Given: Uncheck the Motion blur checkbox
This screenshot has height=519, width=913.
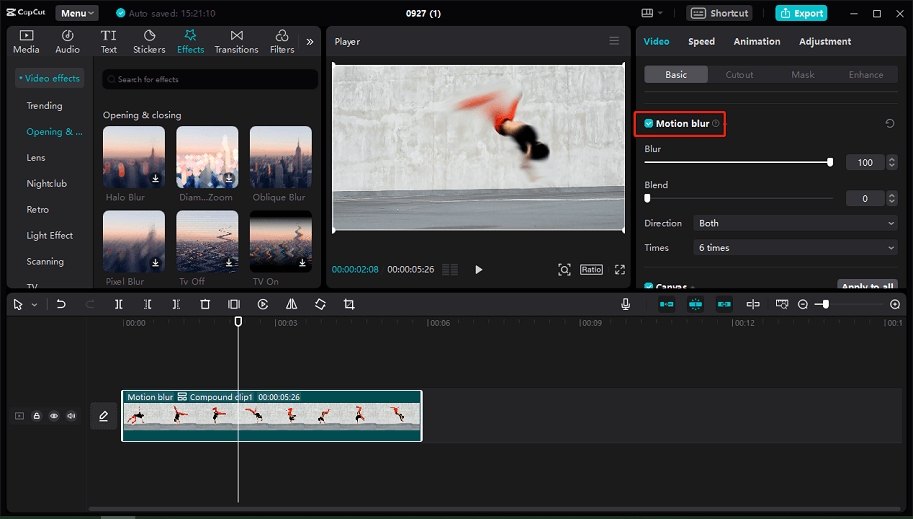Looking at the screenshot, I should point(649,124).
